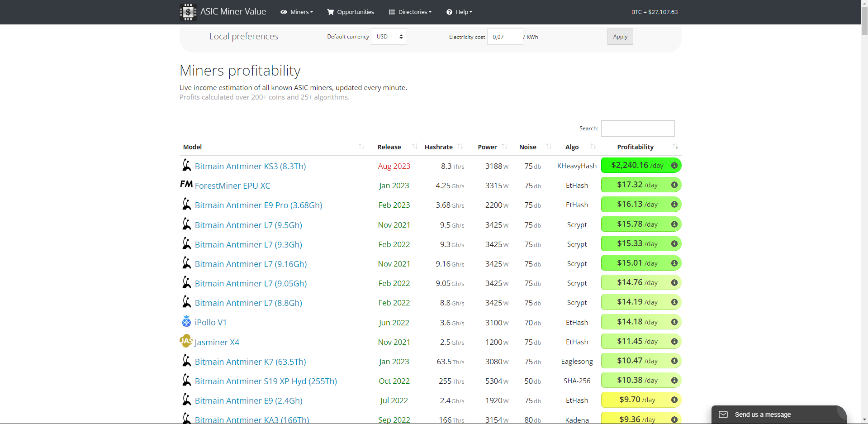The image size is (868, 424).
Task: Click info icon on $14.18 /day badge
Action: click(674, 322)
